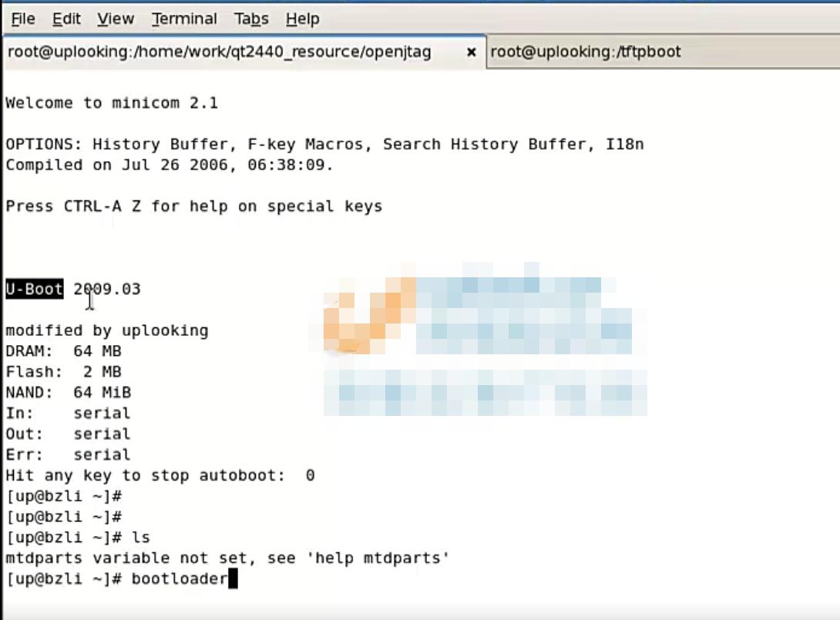Viewport: 840px width, 620px height.
Task: Click the version number 2009.03
Action: point(107,289)
